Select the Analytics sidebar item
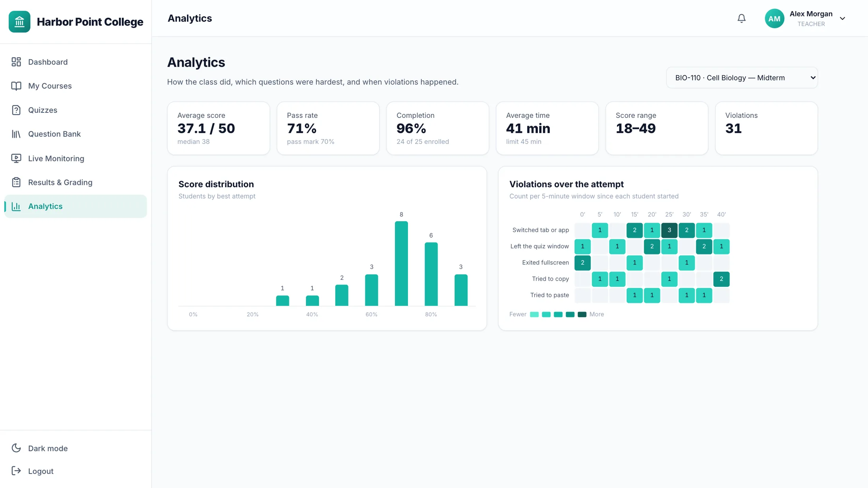This screenshot has height=488, width=868. click(76, 206)
